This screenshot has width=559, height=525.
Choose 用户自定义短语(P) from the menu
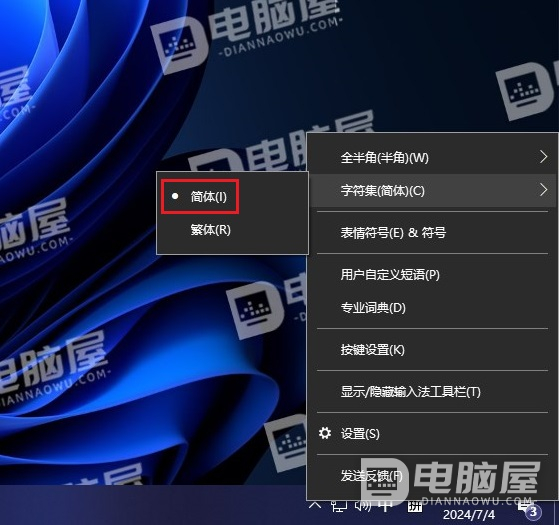tap(432, 274)
